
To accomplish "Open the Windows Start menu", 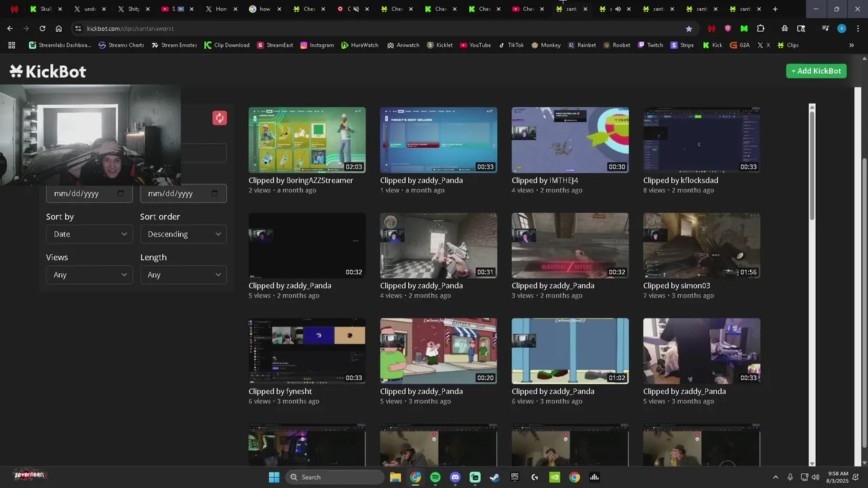I will 274,477.
